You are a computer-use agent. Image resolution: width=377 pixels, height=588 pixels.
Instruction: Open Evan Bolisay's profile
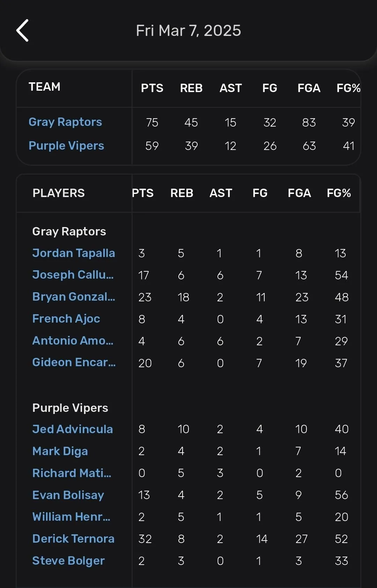point(68,495)
